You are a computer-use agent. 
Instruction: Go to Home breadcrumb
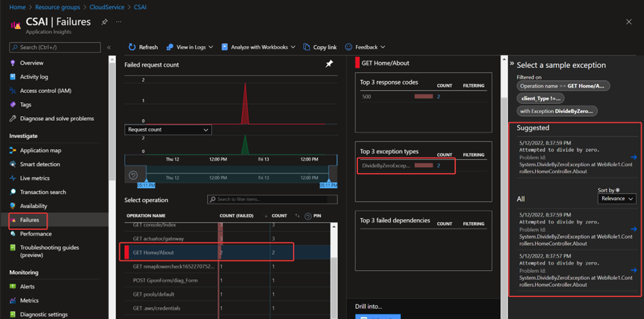tap(17, 7)
